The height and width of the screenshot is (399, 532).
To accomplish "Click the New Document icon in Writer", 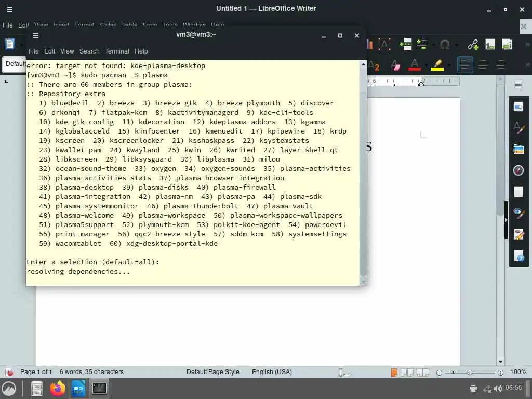I will (x=10, y=45).
